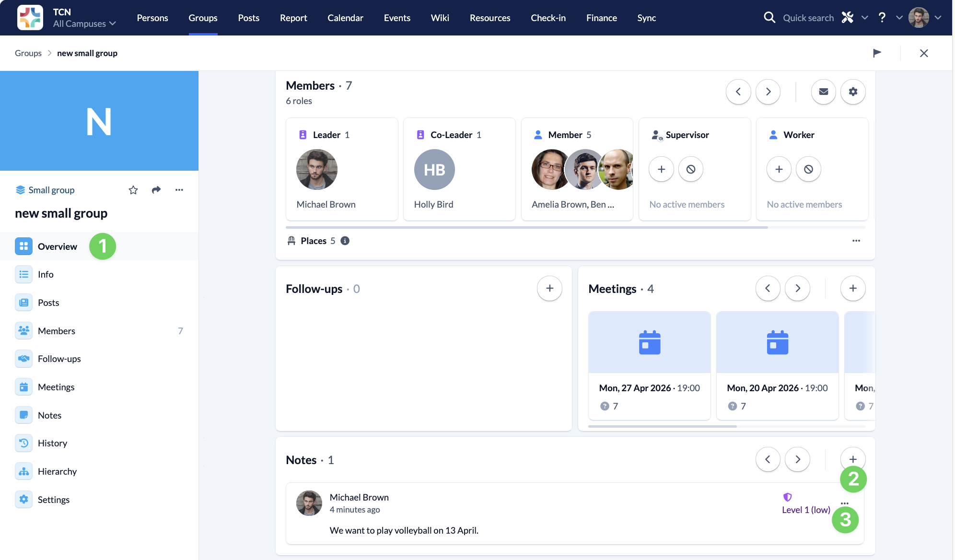The height and width of the screenshot is (560, 955).
Task: Add a new follow-up
Action: pyautogui.click(x=549, y=288)
